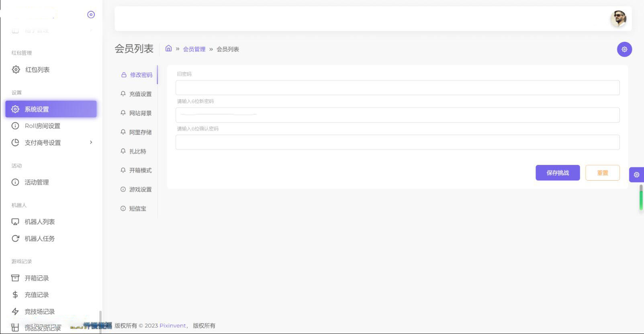Click info icon beside 游戏设置

[x=123, y=189]
